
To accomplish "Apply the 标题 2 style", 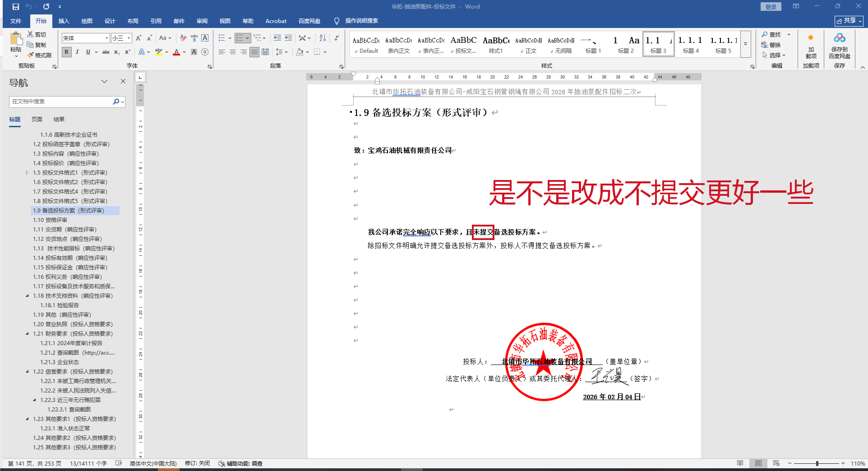I will [626, 44].
